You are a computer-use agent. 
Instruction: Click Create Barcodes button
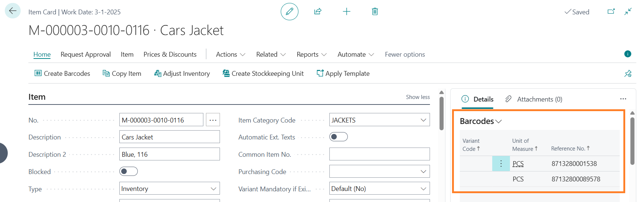pos(62,74)
